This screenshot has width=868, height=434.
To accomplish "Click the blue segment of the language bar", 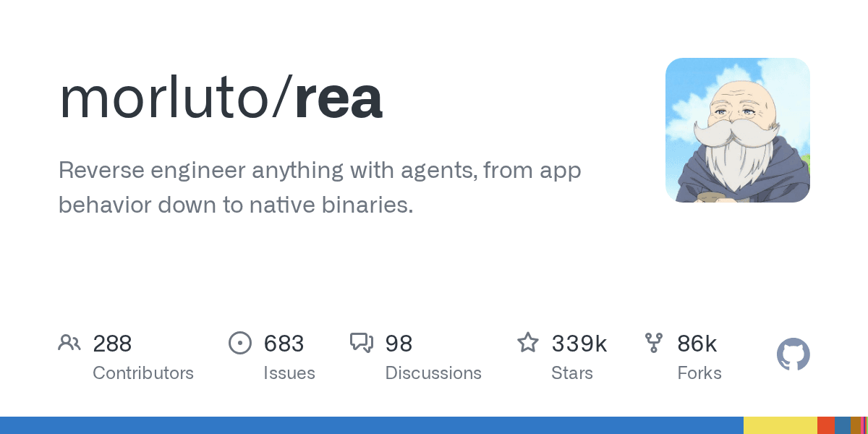I will tap(372, 425).
